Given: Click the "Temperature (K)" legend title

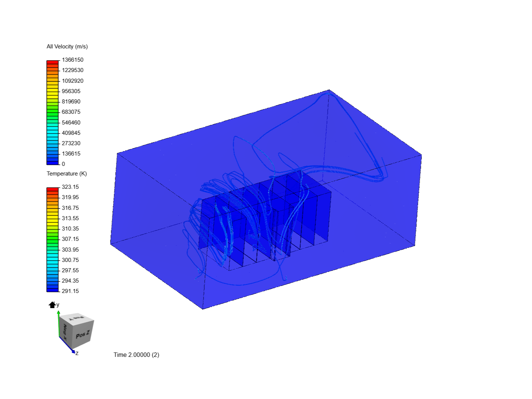Looking at the screenshot, I should click(x=67, y=174).
